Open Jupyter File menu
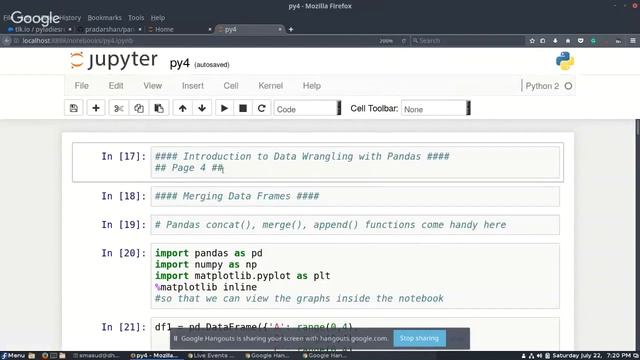The height and width of the screenshot is (360, 640). (81, 86)
